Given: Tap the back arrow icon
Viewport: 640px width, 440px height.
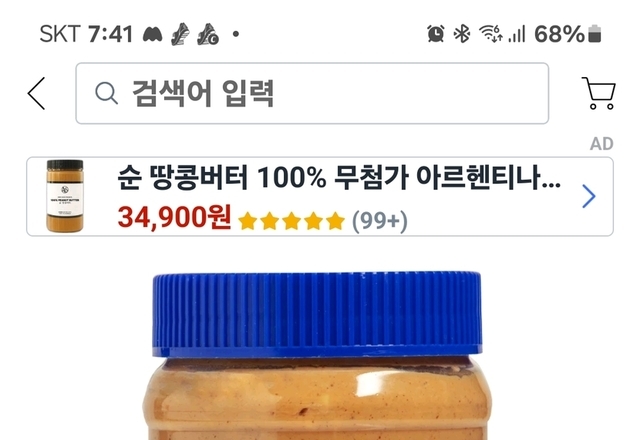Looking at the screenshot, I should 36,93.
